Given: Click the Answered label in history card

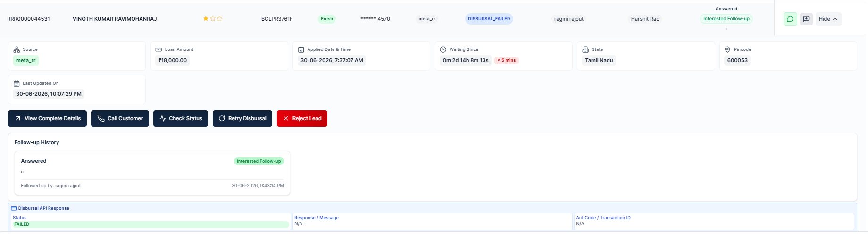Looking at the screenshot, I should [33, 161].
